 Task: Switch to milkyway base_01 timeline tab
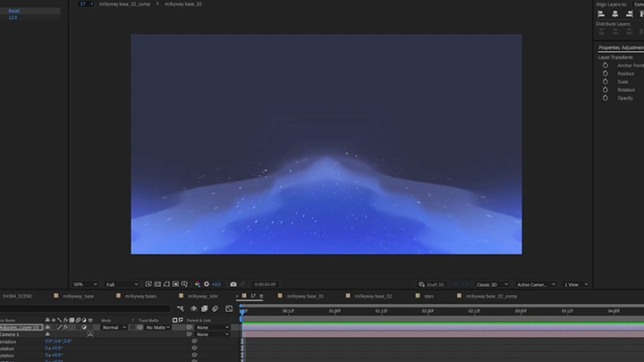305,296
